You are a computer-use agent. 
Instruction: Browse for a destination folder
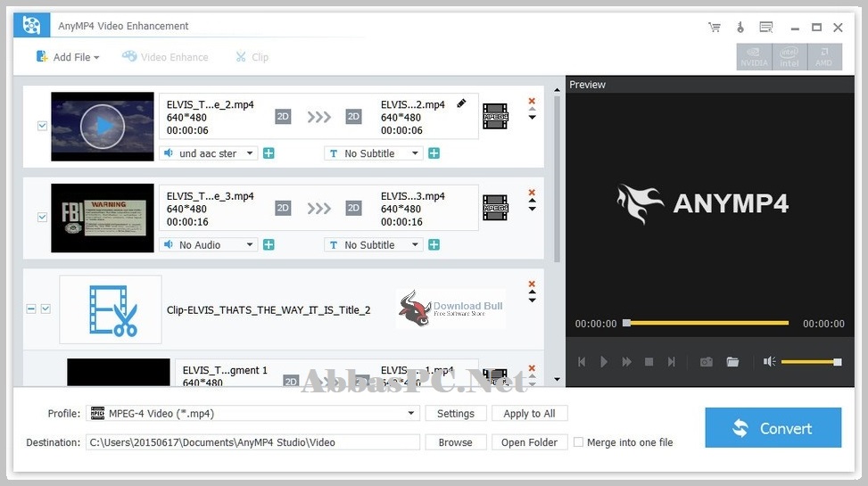click(x=456, y=442)
